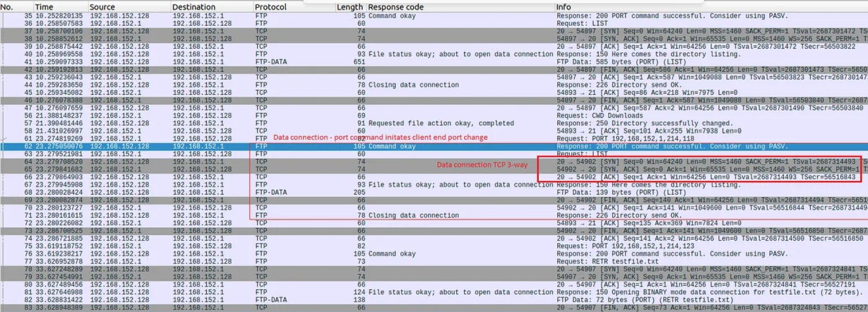Select packet 43 at time 10.259236043
This screenshot has width=868, height=312.
click(434, 77)
